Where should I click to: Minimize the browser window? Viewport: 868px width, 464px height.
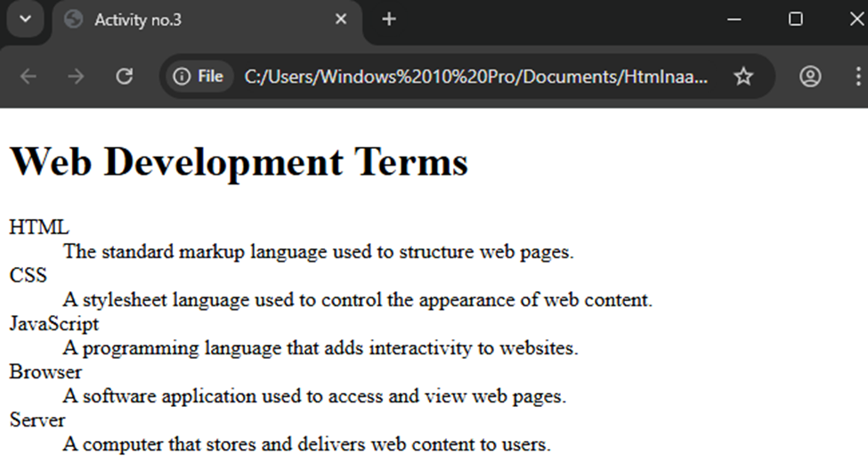pyautogui.click(x=734, y=20)
